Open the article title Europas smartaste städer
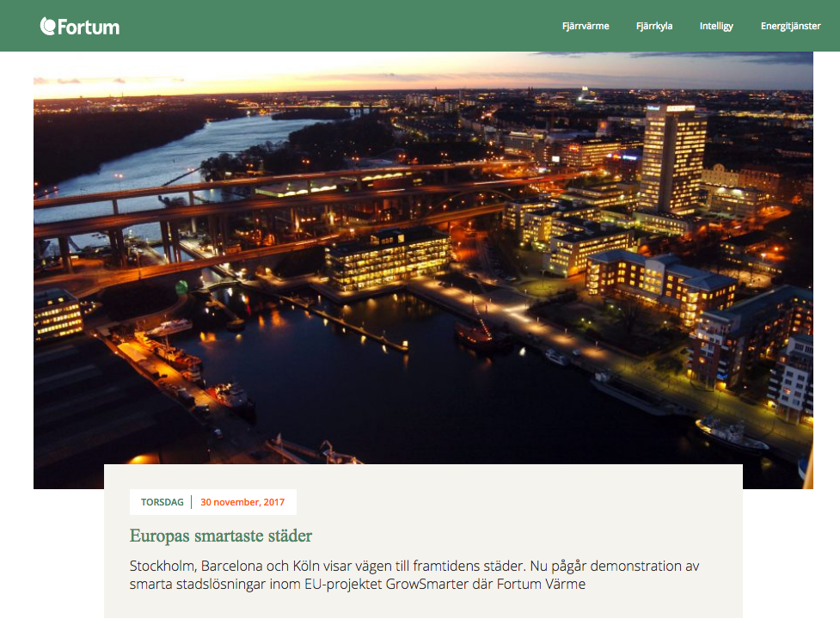Image resolution: width=840 pixels, height=625 pixels. coord(221,536)
